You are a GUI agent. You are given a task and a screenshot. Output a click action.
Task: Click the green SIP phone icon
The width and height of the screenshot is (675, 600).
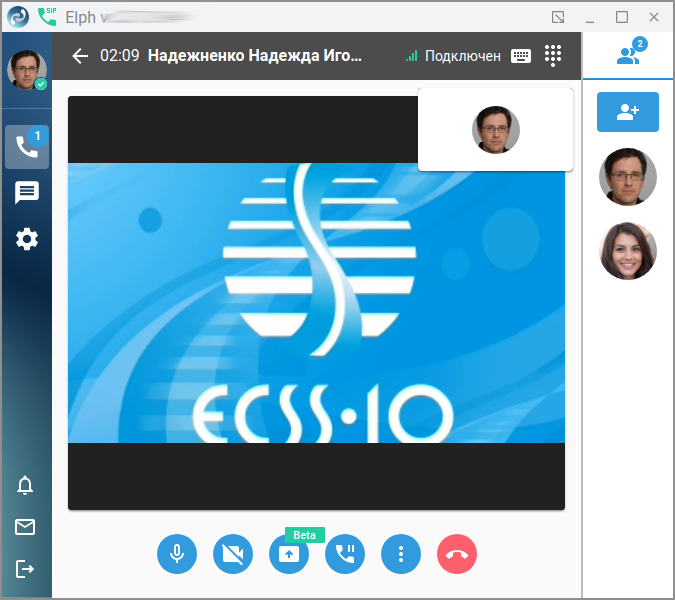(x=47, y=17)
